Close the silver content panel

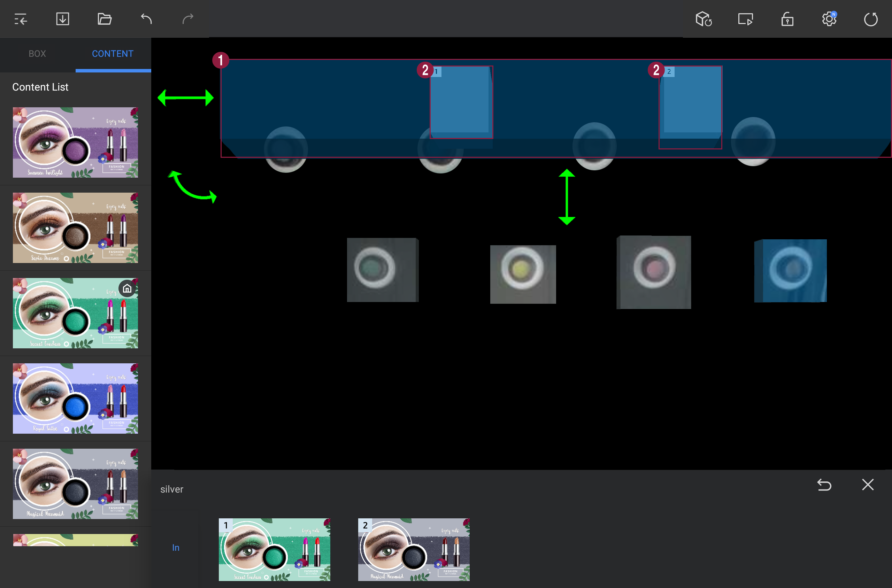pyautogui.click(x=868, y=485)
